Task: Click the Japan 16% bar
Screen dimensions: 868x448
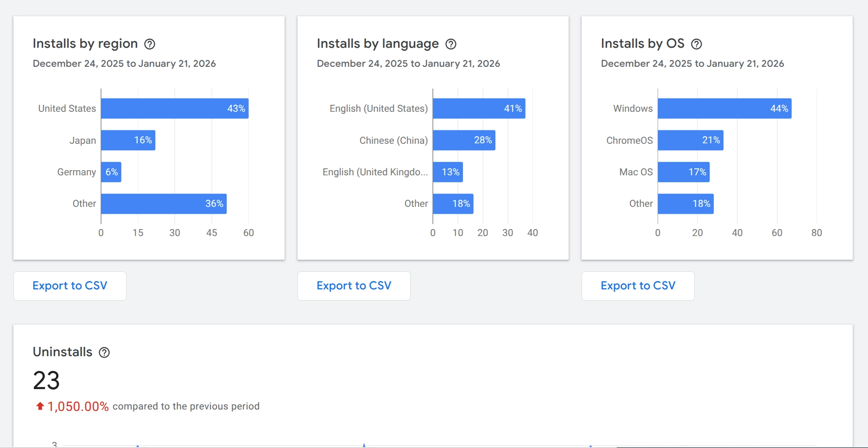Action: [x=127, y=140]
